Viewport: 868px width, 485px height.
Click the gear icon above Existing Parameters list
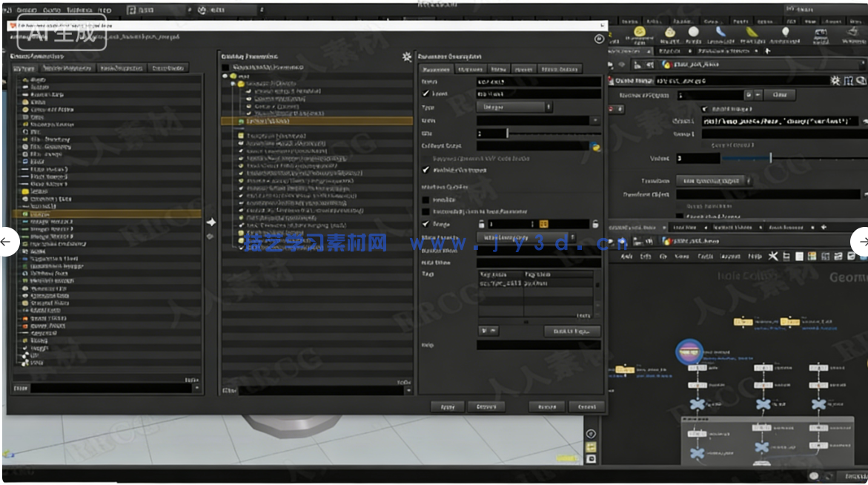pos(405,57)
